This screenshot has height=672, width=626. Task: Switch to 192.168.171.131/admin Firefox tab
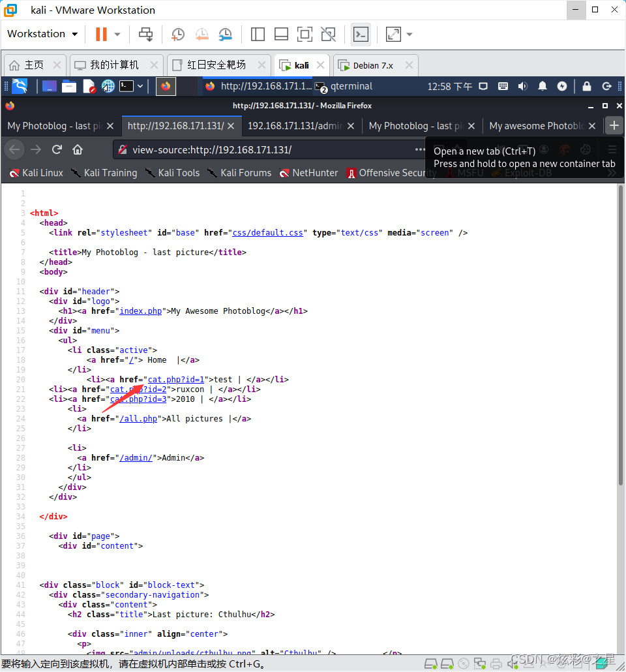click(301, 126)
